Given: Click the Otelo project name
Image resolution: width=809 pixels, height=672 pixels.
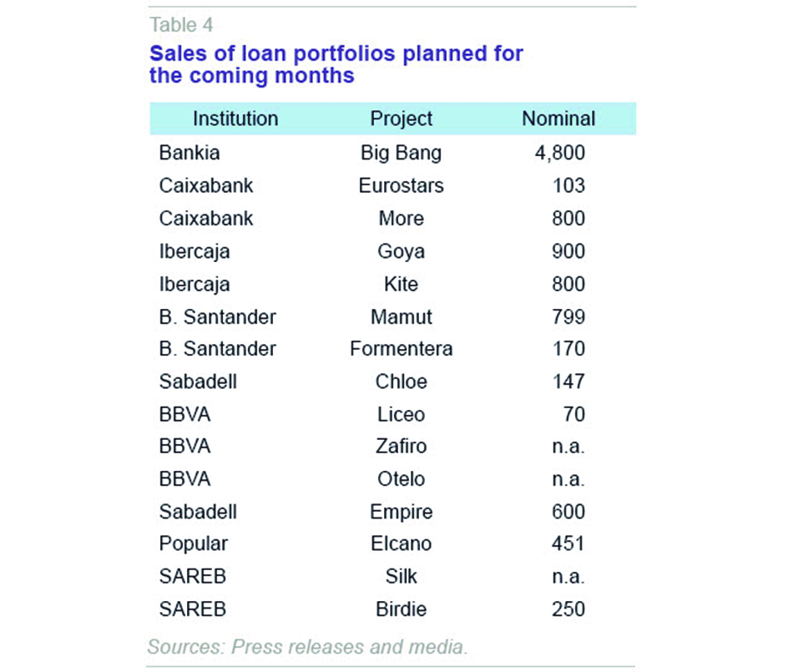Looking at the screenshot, I should click(x=401, y=479).
